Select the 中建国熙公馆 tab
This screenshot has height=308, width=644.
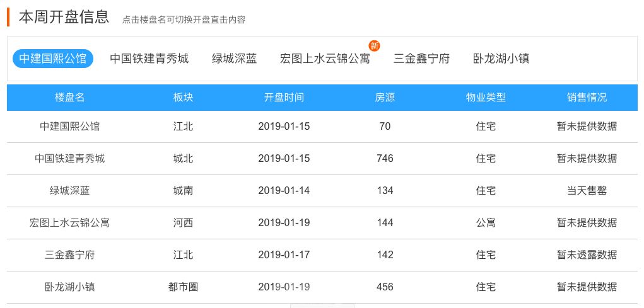52,59
